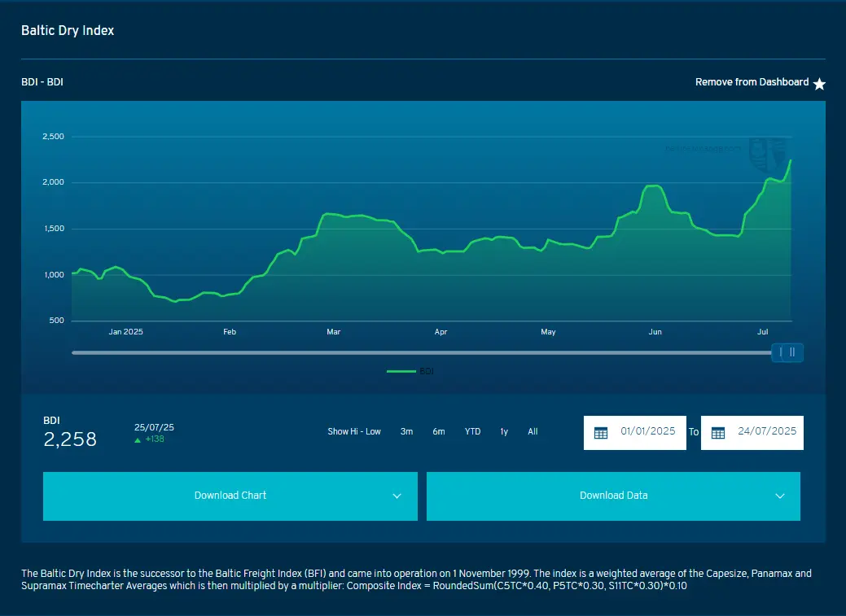
Task: Select the 1y time range
Action: click(x=504, y=432)
